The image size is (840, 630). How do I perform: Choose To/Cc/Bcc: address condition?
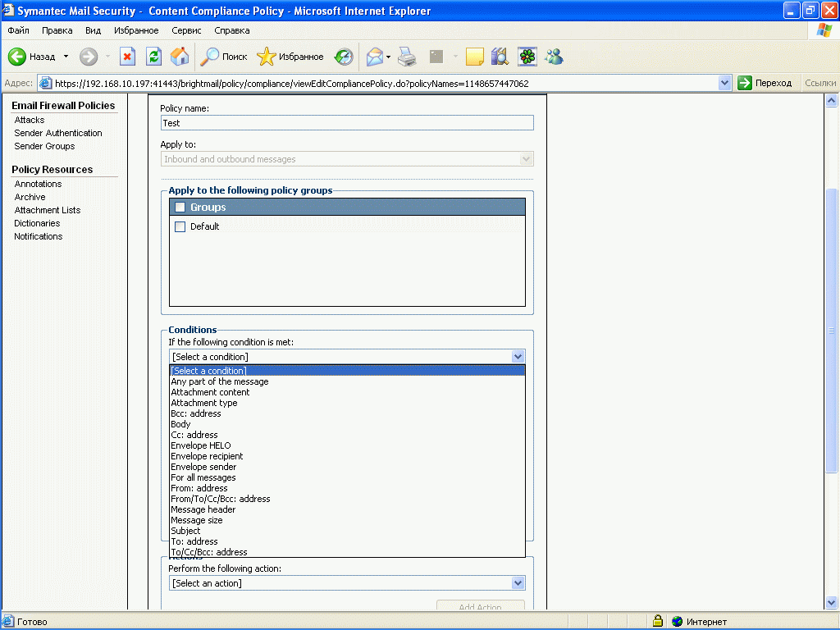[x=347, y=552]
